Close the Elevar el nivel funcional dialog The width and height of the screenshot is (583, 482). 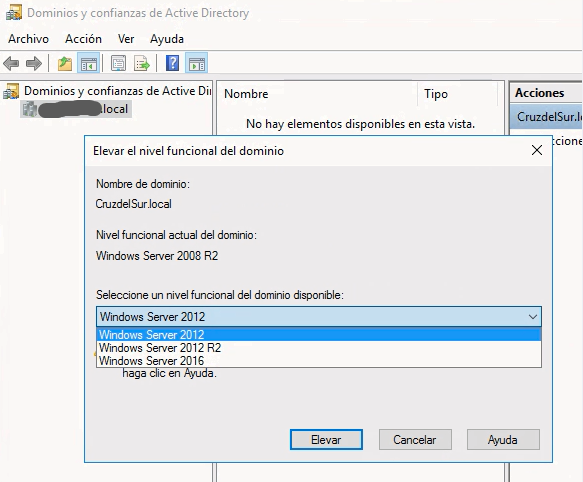pyautogui.click(x=537, y=150)
